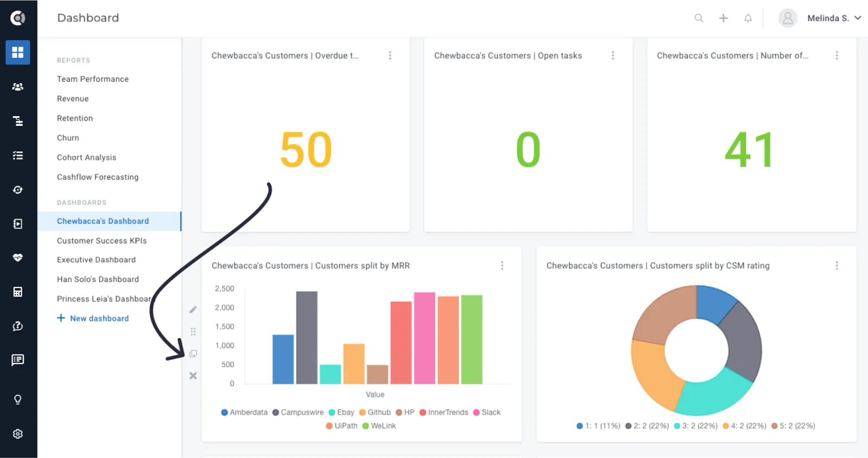Click the drag handle dots icon
Screen dimensions: 868x458
[x=193, y=332]
